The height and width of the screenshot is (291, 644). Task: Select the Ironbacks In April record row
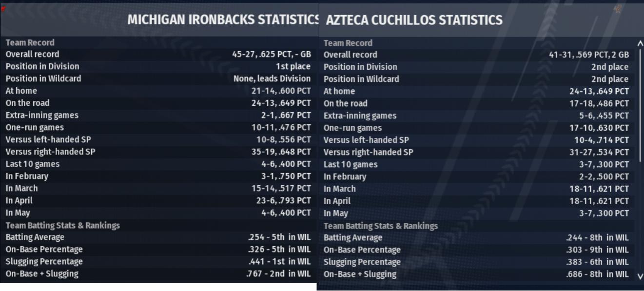click(x=158, y=200)
